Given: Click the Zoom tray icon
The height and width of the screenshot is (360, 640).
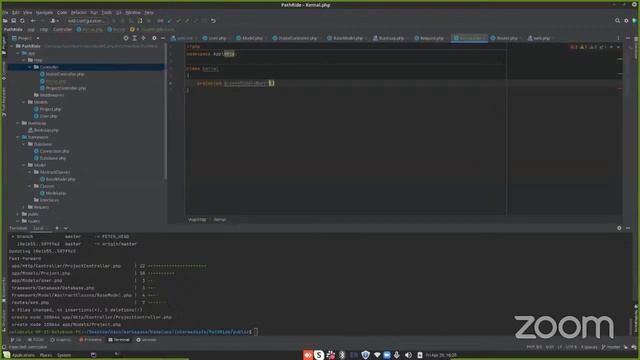Looking at the screenshot, I should 387,355.
